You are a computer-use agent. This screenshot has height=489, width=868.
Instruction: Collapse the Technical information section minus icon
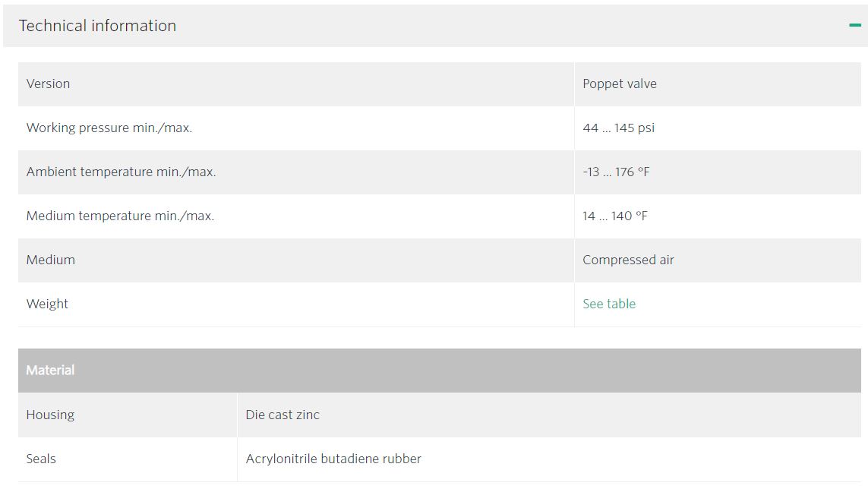[855, 25]
